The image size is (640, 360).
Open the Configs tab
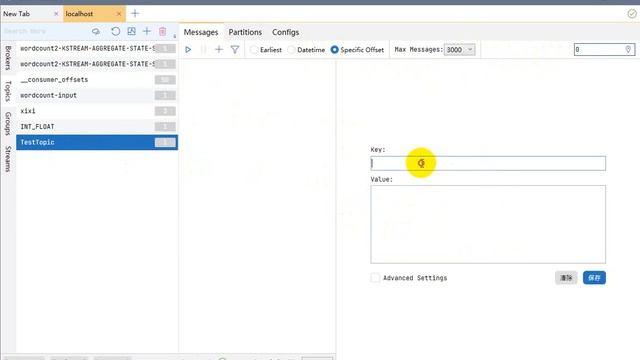point(285,32)
